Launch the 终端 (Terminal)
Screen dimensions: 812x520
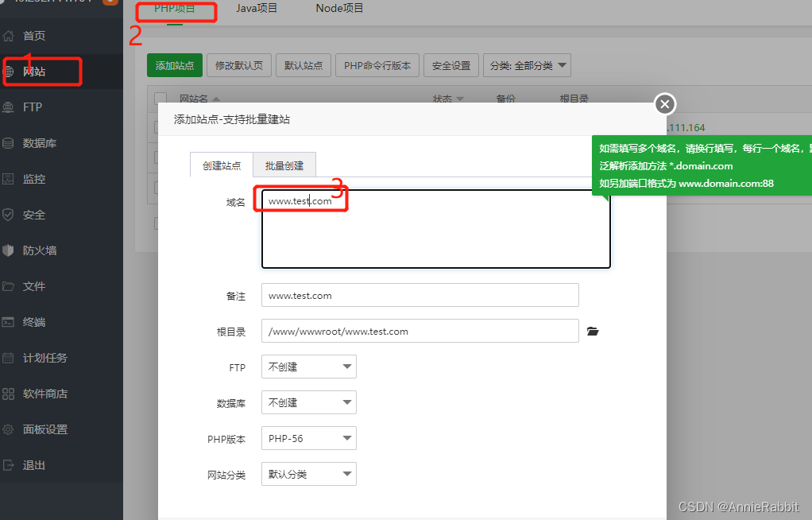pos(36,321)
